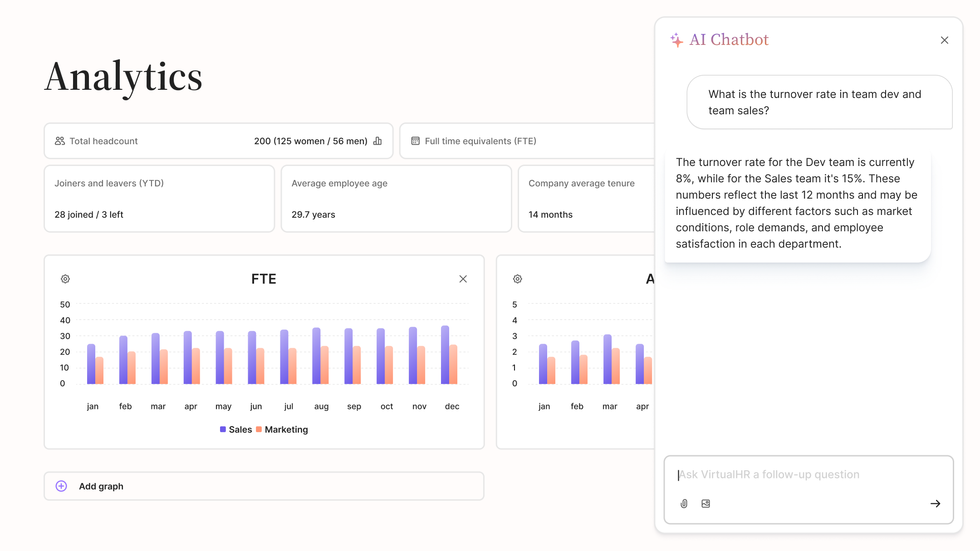Remove the FTE graph with X
Image resolution: width=980 pixels, height=551 pixels.
pos(463,279)
